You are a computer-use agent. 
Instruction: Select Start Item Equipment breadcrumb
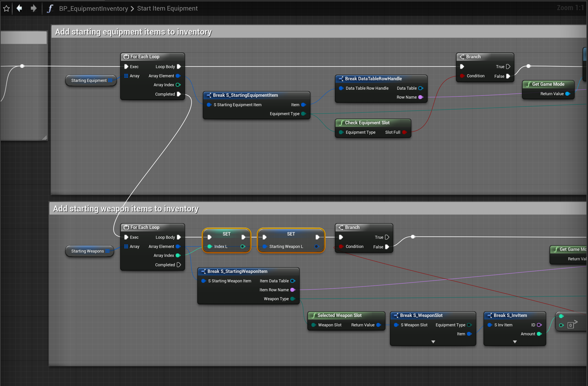(167, 8)
